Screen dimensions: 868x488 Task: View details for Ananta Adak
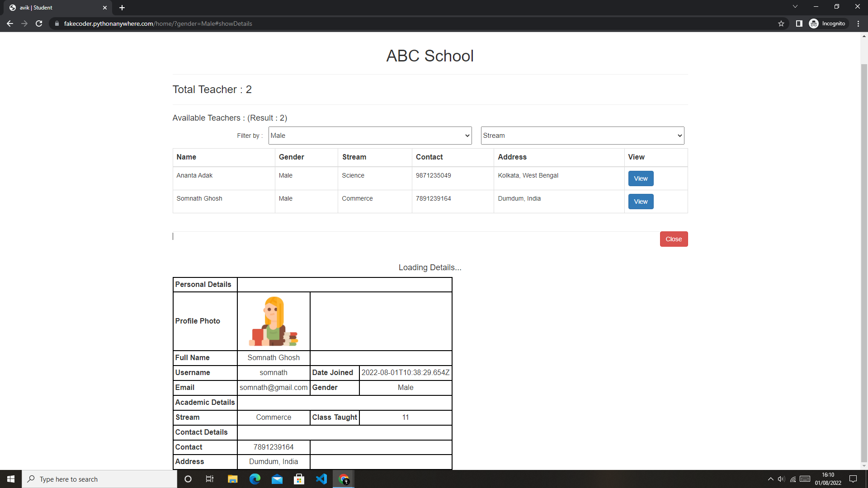click(x=640, y=178)
